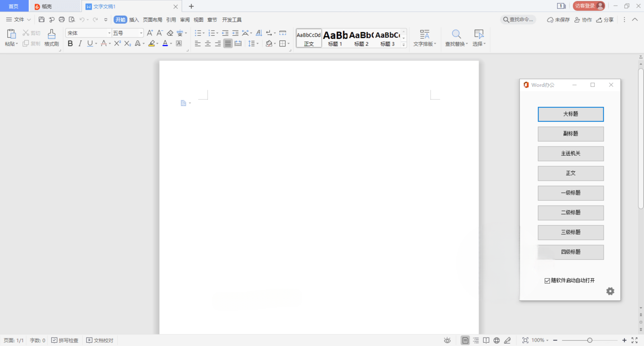Select the Format Painter tool
The width and height of the screenshot is (644, 346).
point(52,38)
